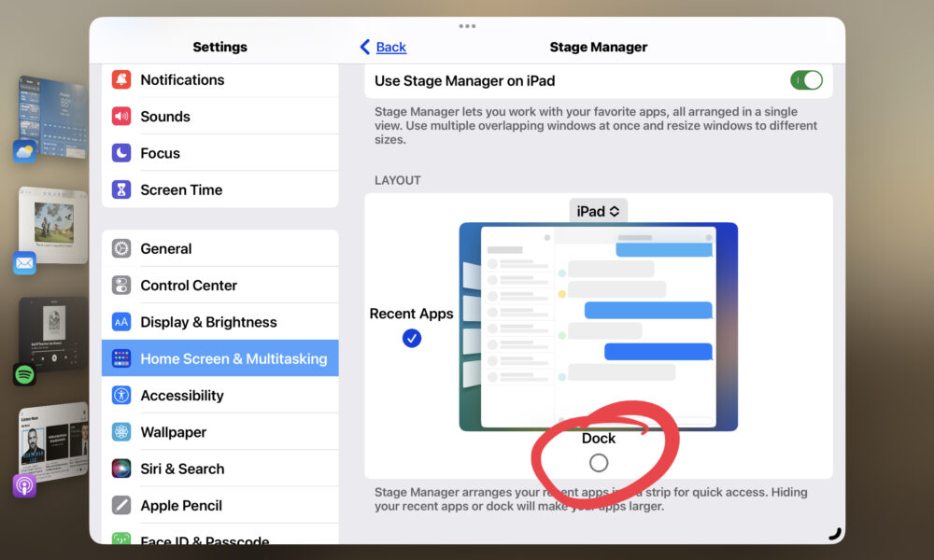This screenshot has height=560, width=934.
Task: Tap the Home Screen & Multitasking grid icon
Action: (121, 358)
